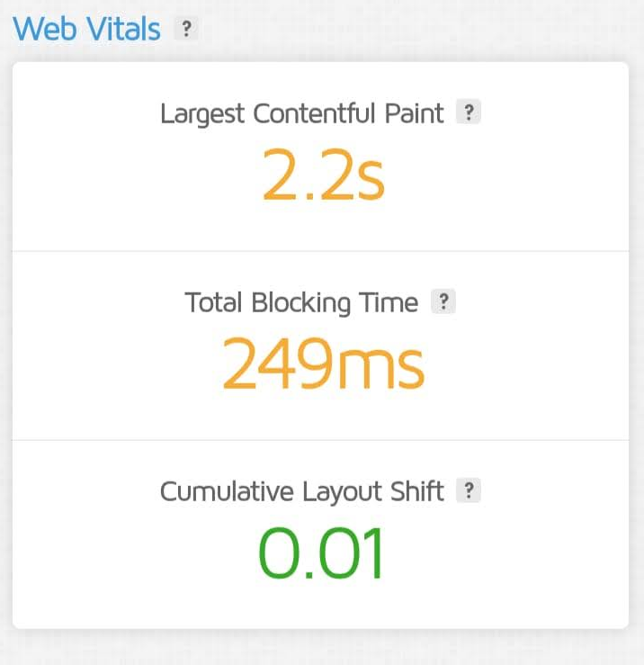644x665 pixels.
Task: Click the 's' unit in 2.2s
Action: click(369, 178)
